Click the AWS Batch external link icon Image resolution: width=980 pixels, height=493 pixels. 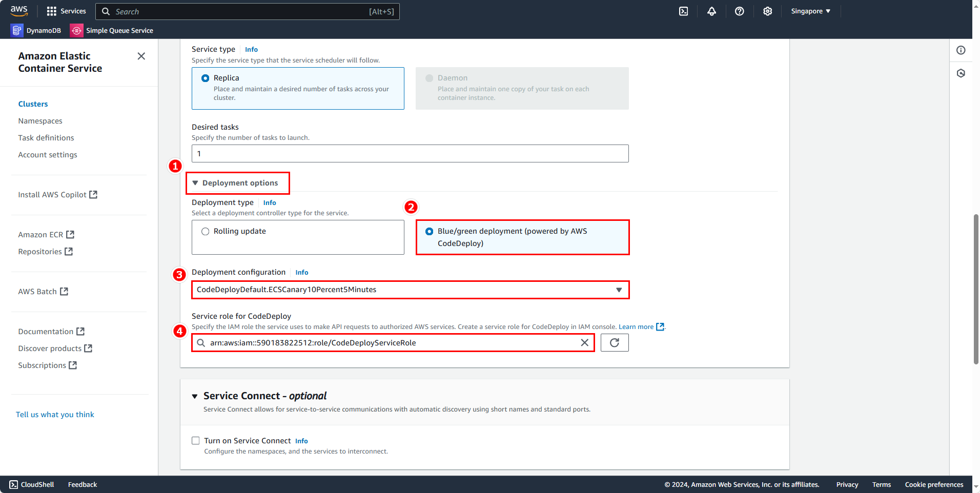point(64,292)
